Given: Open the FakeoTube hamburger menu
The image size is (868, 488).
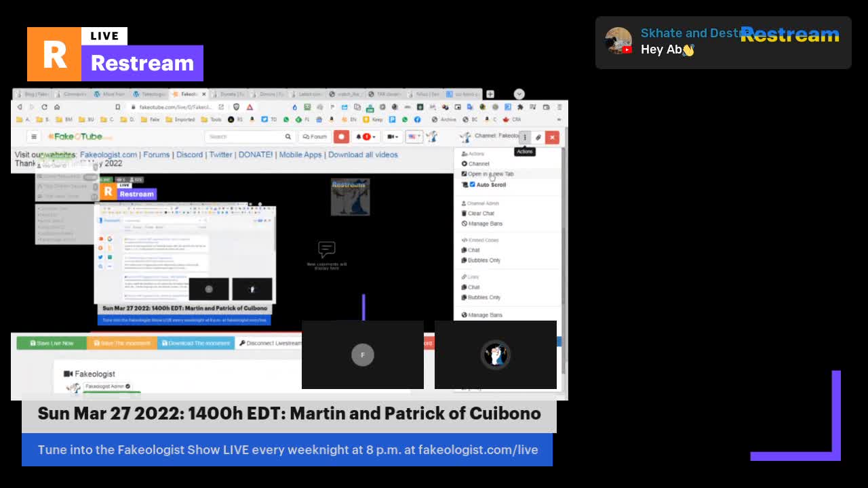Looking at the screenshot, I should [x=33, y=137].
